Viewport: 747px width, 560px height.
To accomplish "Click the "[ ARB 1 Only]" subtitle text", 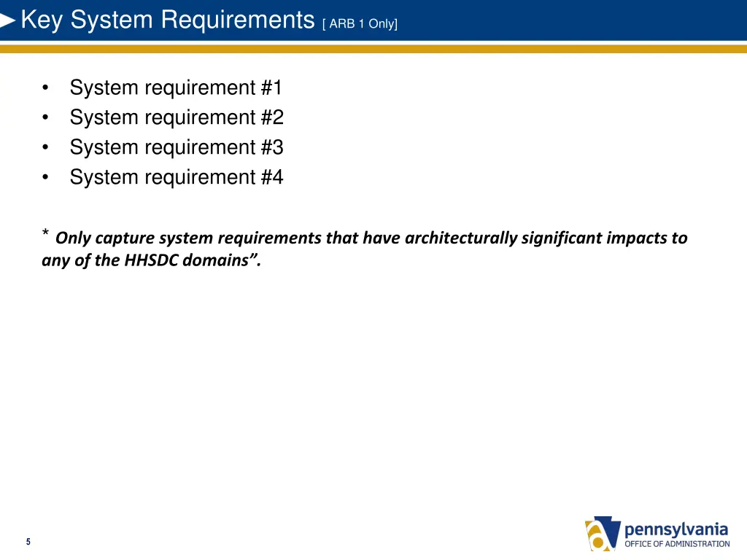I will [360, 24].
